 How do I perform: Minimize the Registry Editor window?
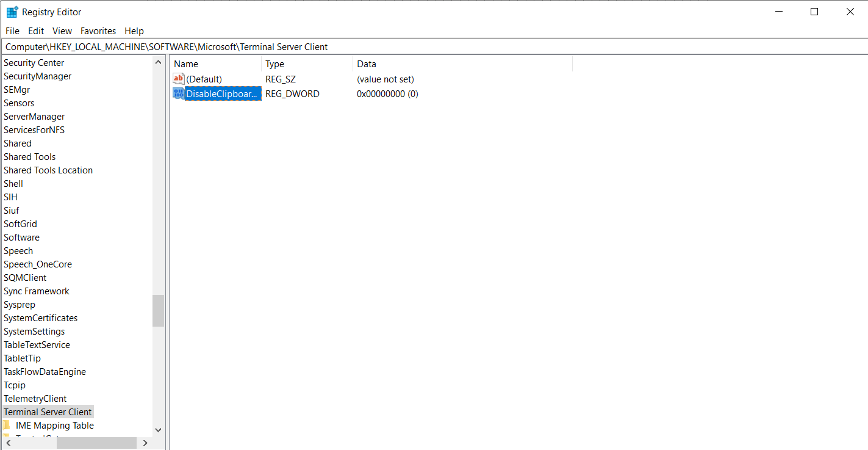tap(779, 12)
